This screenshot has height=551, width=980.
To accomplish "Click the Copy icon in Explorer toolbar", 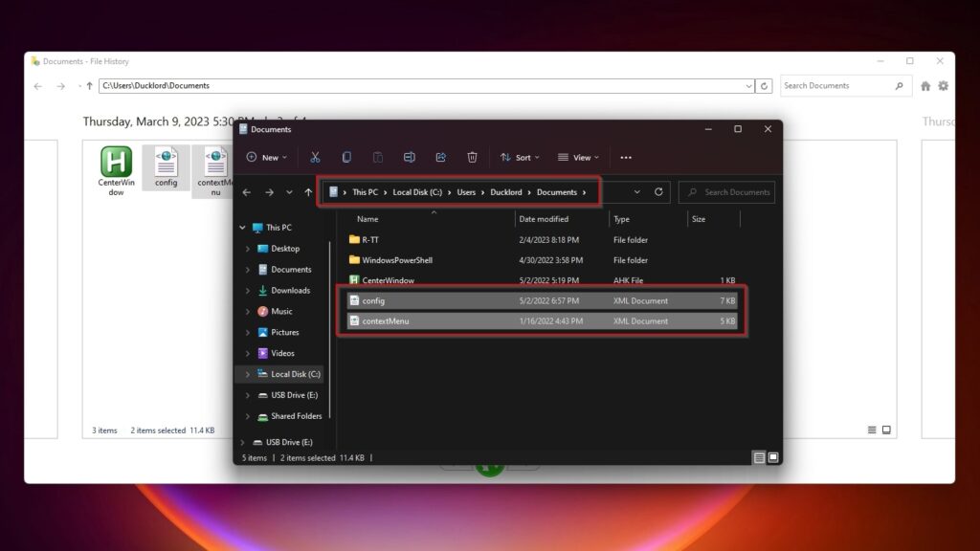I will tap(346, 158).
